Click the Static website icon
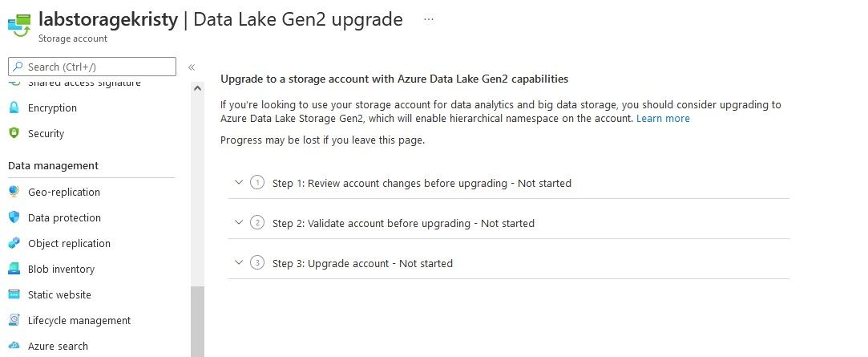 (x=13, y=294)
